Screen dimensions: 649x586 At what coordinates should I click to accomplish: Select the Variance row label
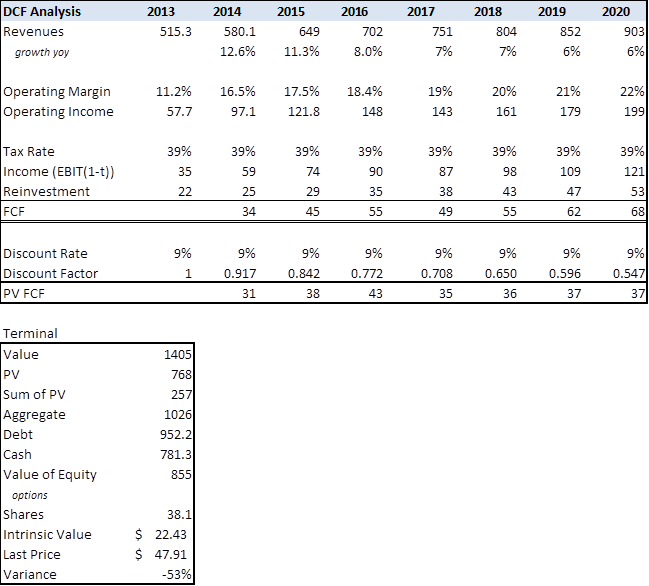pos(30,574)
